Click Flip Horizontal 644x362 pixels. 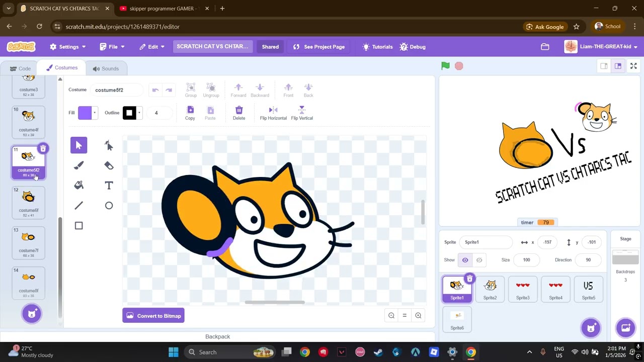click(273, 113)
